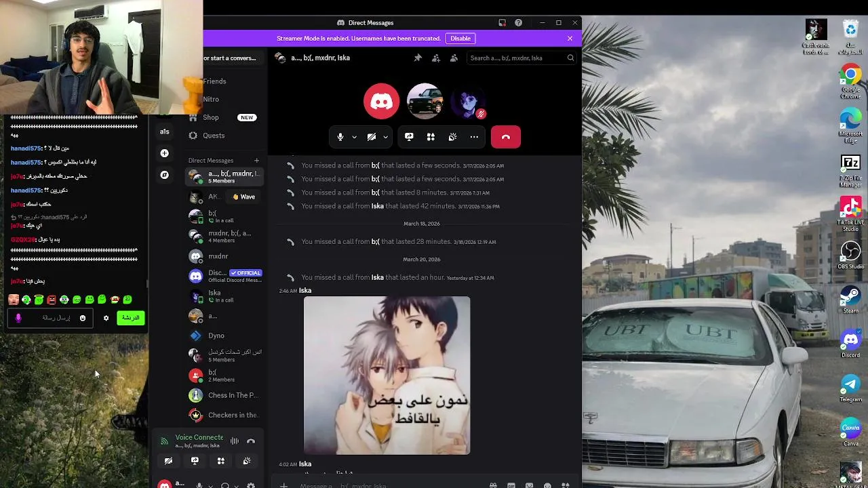Select the a1s server icon
Screen dimensions: 868x488
[x=164, y=131]
